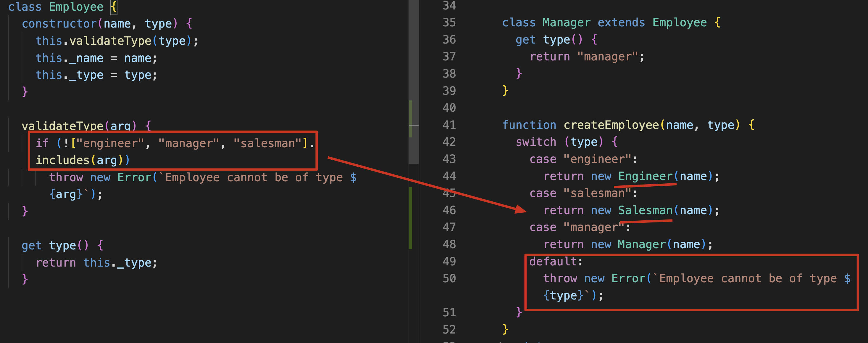Click 'get type() {' in the Employee class
The height and width of the screenshot is (343, 868).
(62, 245)
